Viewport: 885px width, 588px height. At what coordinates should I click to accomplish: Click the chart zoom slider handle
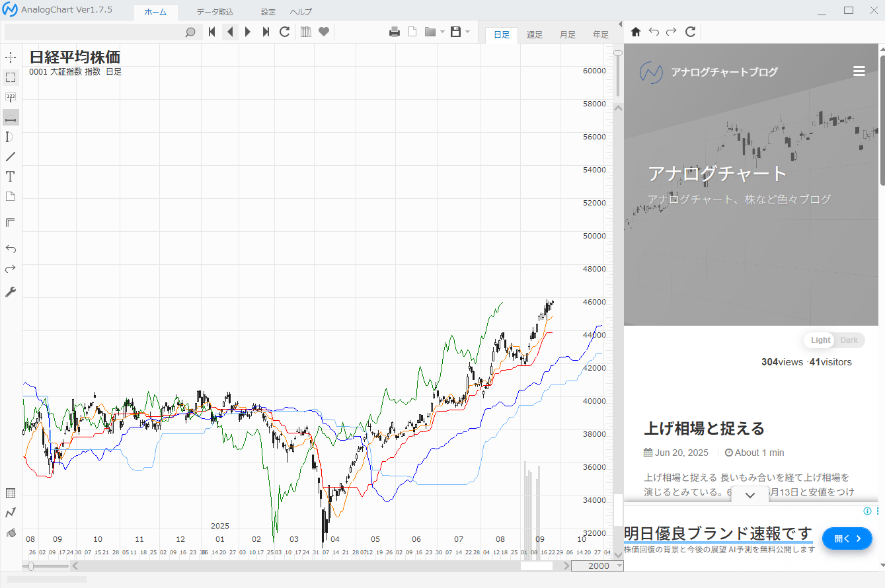click(30, 566)
